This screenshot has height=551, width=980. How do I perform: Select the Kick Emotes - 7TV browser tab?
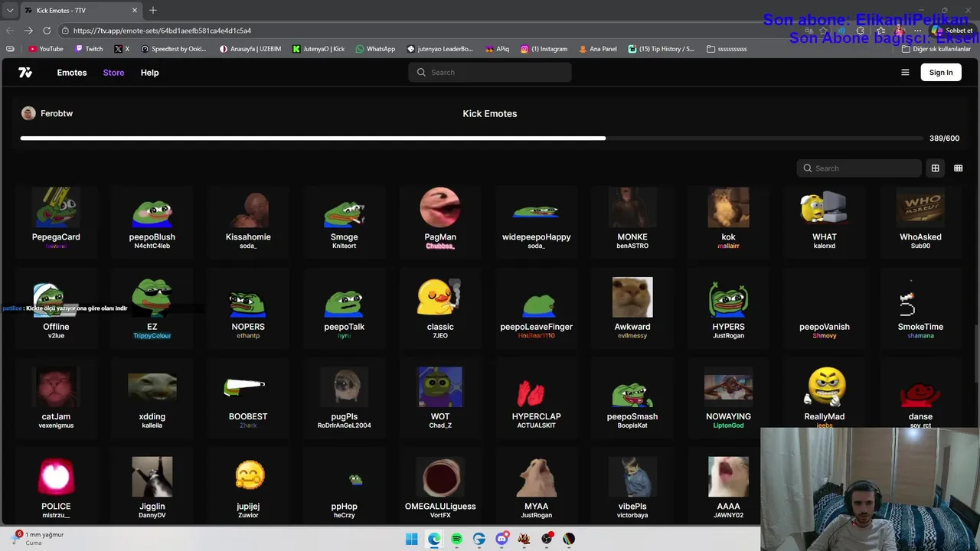(80, 11)
